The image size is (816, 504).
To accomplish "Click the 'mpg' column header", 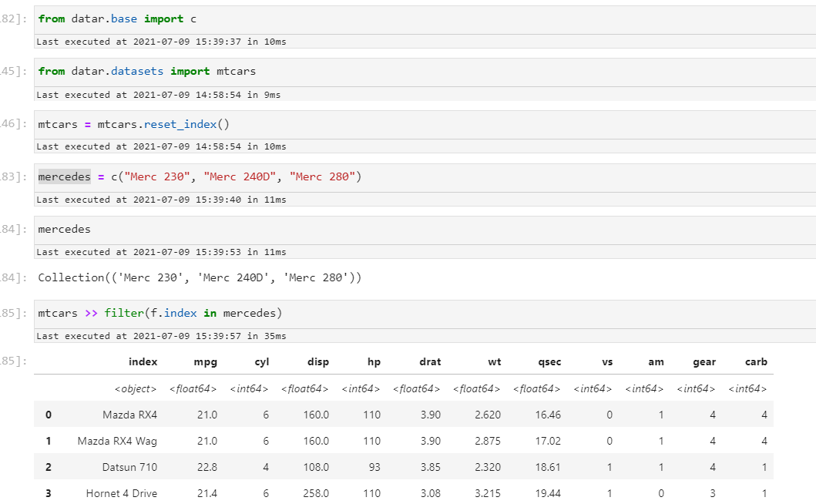I will point(205,362).
